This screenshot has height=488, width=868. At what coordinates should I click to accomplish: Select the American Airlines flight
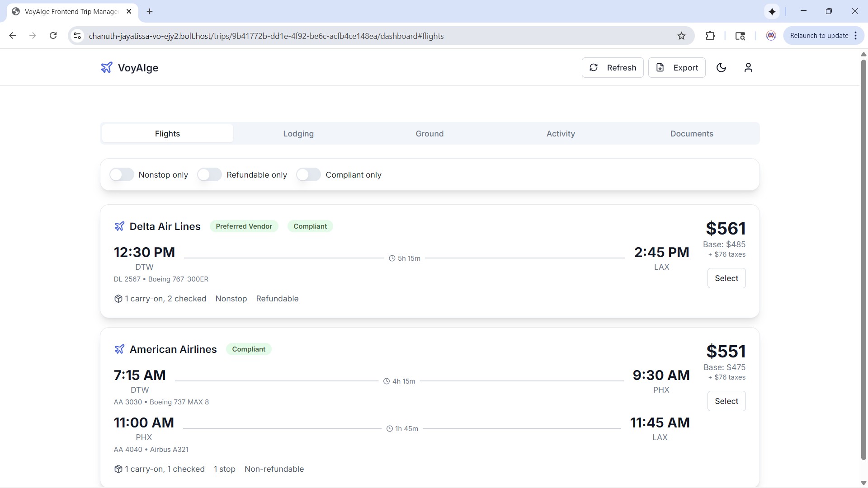(x=726, y=401)
